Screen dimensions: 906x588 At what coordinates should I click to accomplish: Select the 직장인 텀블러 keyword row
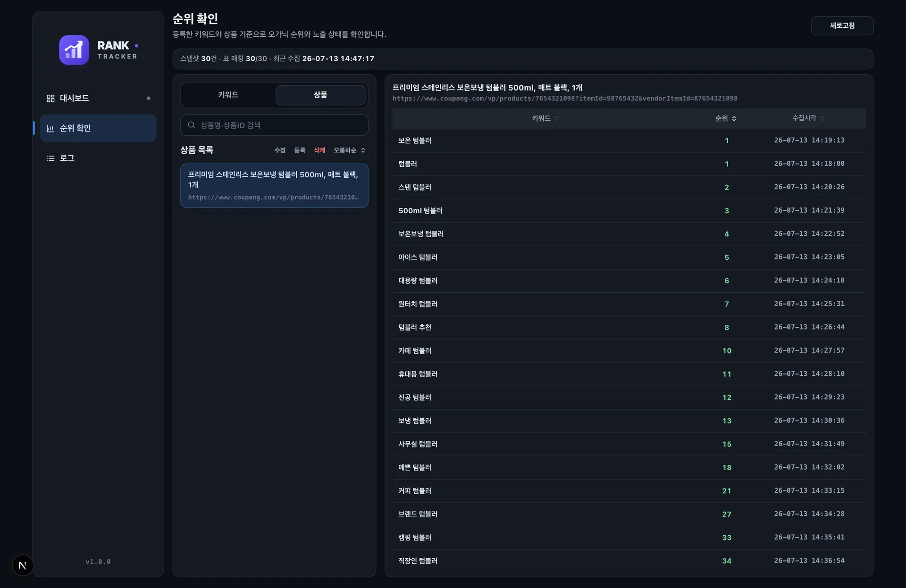pyautogui.click(x=629, y=561)
